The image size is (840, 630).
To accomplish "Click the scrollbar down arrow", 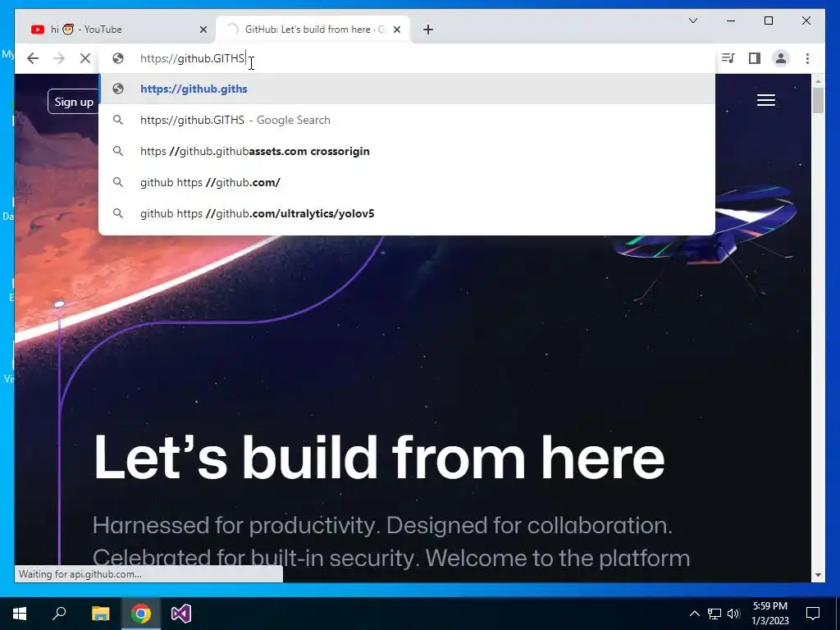I will pyautogui.click(x=818, y=575).
